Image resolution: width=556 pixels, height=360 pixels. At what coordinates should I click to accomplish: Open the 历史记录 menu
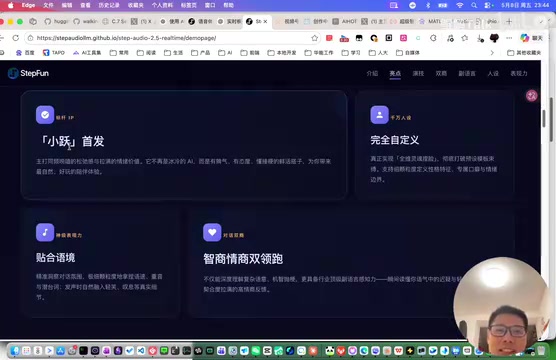(x=109, y=5)
